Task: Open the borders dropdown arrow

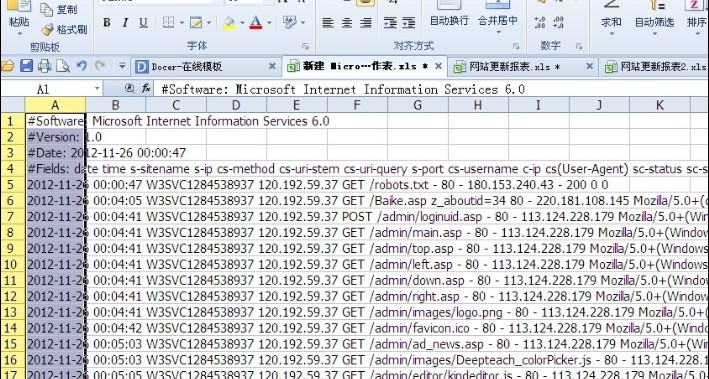Action: click(x=182, y=23)
